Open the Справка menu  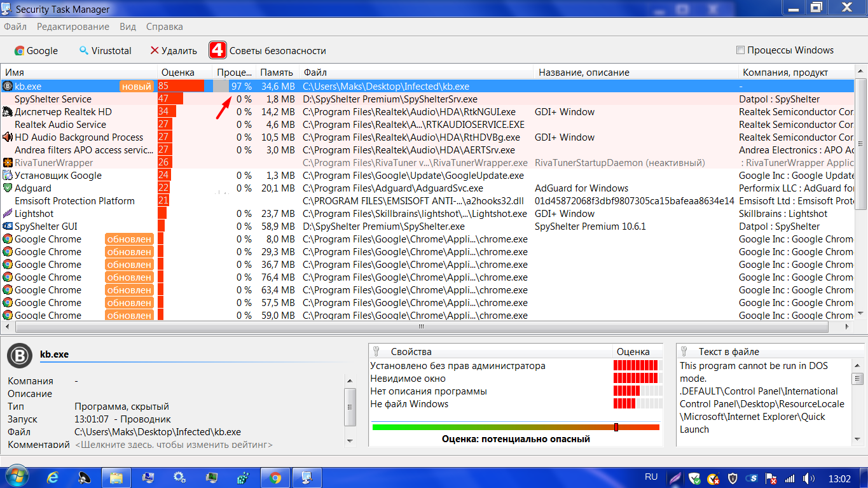[165, 27]
